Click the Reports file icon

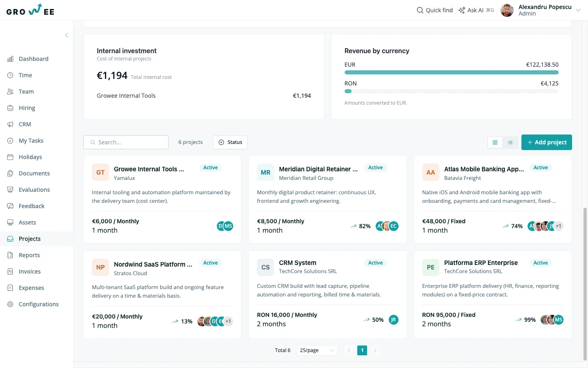click(10, 255)
